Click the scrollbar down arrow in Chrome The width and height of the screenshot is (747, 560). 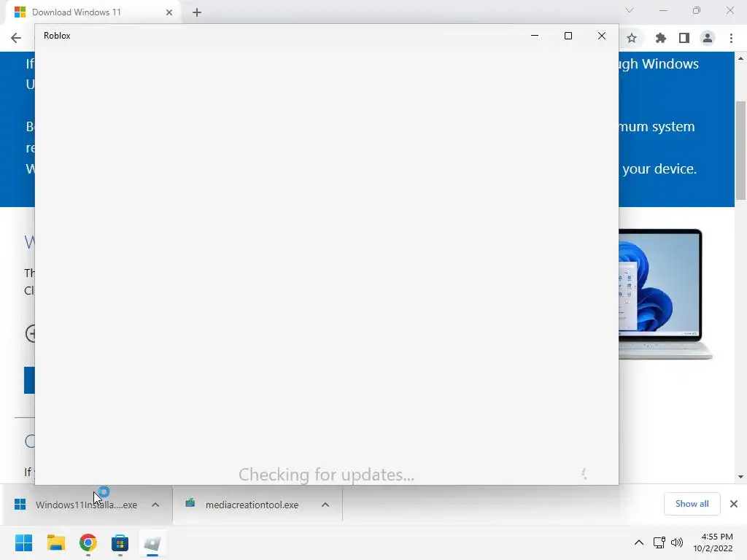pos(741,477)
